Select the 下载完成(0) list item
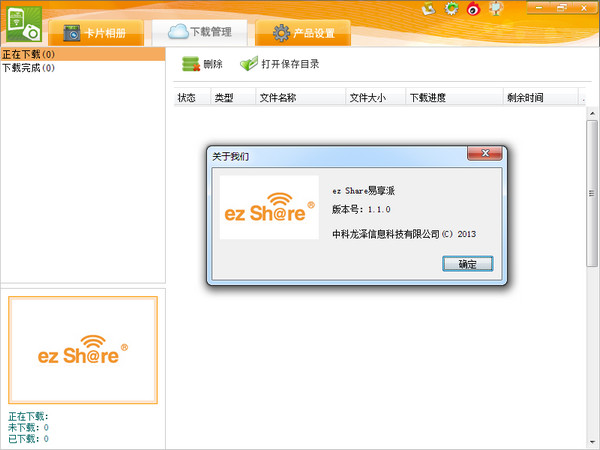 83,68
